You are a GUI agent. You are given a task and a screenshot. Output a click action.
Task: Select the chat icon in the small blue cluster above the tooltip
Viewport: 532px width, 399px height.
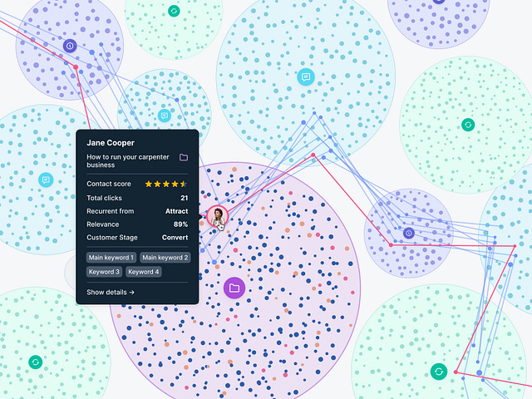click(x=165, y=116)
